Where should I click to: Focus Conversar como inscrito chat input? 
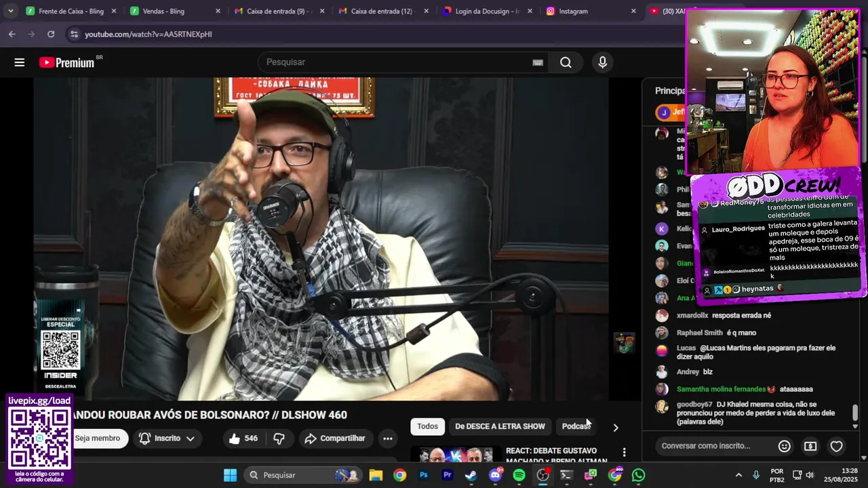click(x=715, y=446)
